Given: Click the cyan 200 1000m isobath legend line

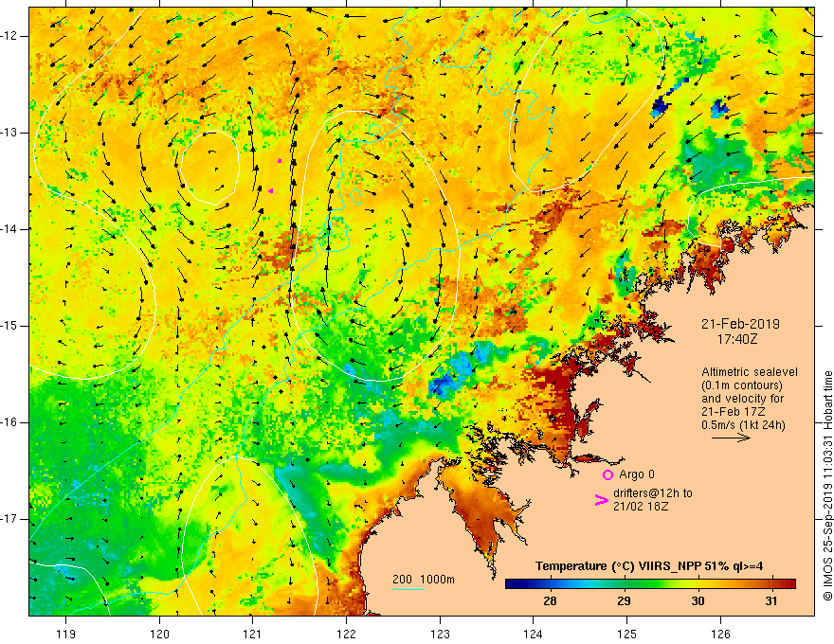Looking at the screenshot, I should pos(408,589).
